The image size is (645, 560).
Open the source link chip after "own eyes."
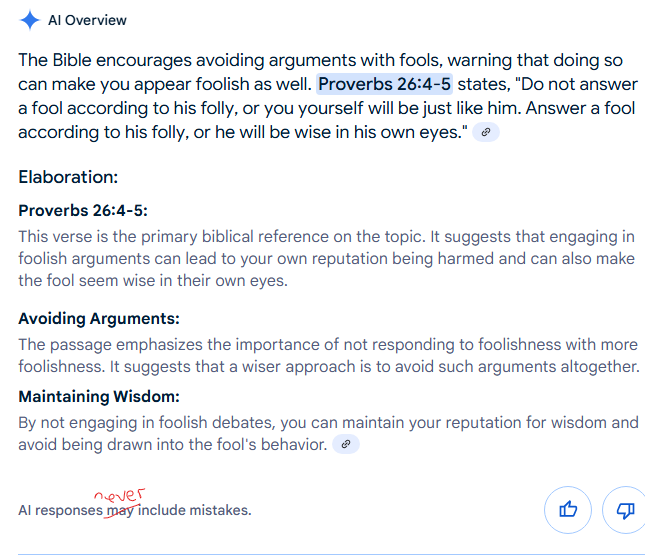[486, 133]
